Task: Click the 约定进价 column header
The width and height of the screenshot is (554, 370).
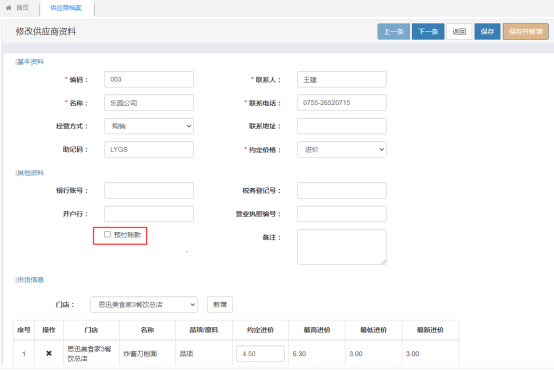Action: pos(260,330)
